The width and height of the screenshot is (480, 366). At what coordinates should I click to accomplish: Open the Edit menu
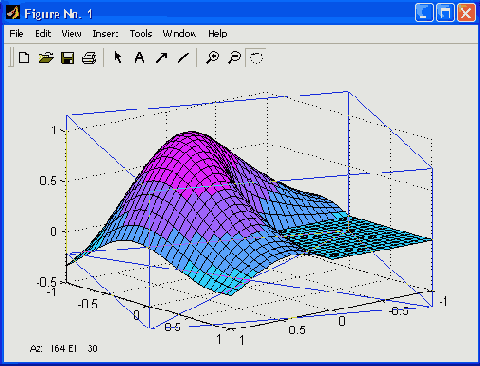pos(43,34)
